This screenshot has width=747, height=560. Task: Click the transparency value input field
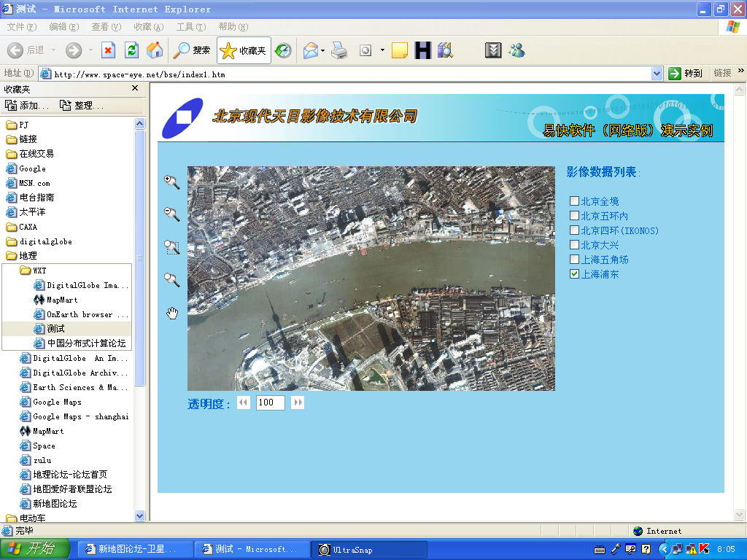click(270, 402)
